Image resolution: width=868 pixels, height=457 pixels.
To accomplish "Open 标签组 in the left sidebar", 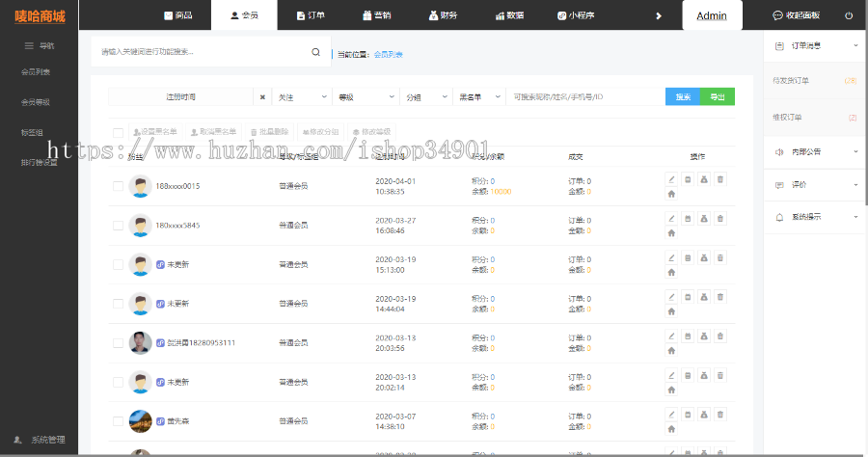I will click(x=32, y=133).
